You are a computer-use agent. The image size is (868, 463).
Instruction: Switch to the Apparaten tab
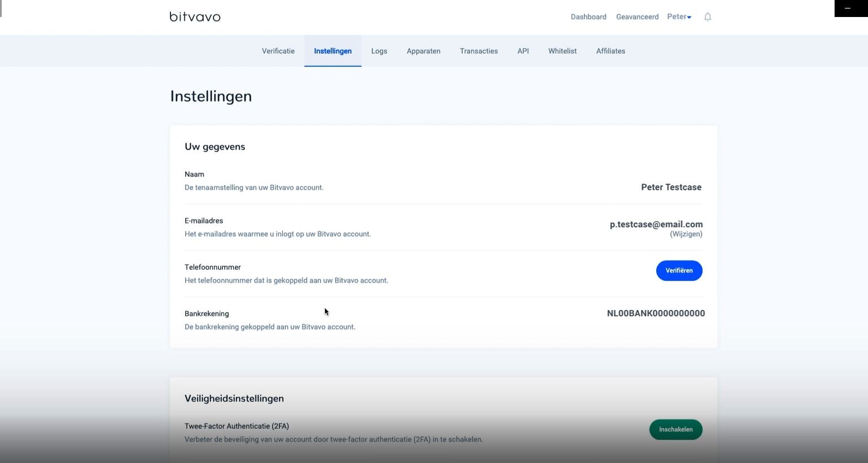coord(423,51)
